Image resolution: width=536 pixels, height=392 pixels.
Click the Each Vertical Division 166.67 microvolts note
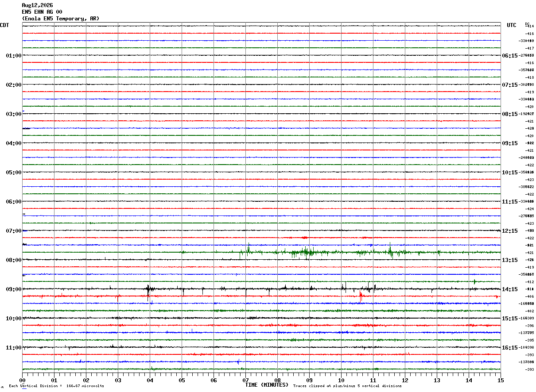[57, 386]
